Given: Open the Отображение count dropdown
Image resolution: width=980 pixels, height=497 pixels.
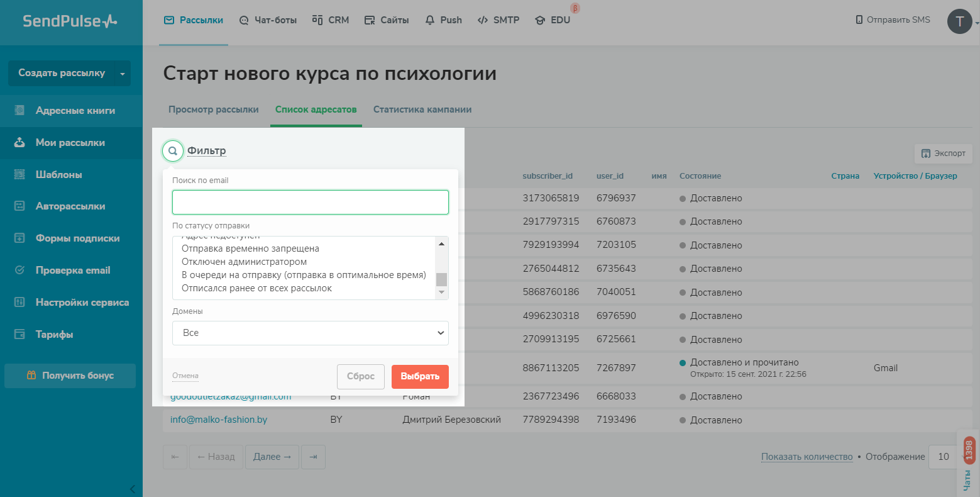Looking at the screenshot, I should click(x=944, y=457).
